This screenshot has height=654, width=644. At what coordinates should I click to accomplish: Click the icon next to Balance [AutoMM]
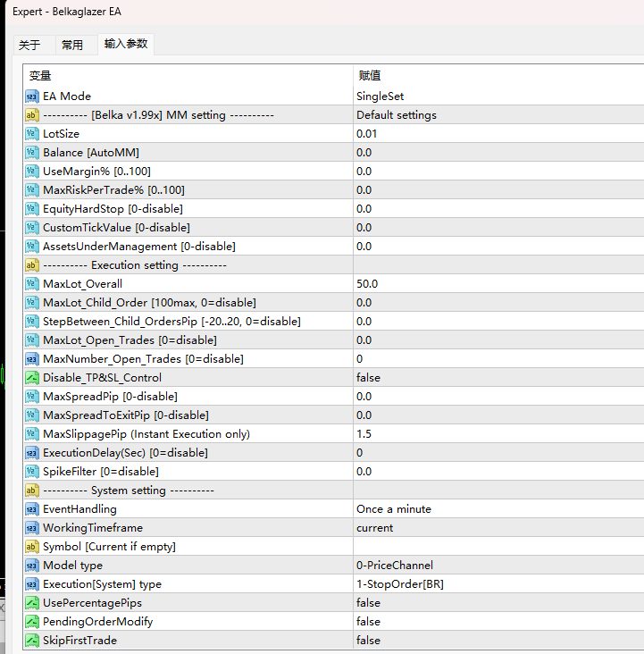(31, 153)
